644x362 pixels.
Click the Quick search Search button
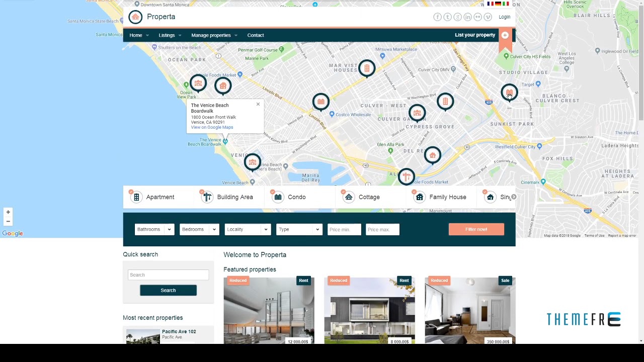coord(168,290)
